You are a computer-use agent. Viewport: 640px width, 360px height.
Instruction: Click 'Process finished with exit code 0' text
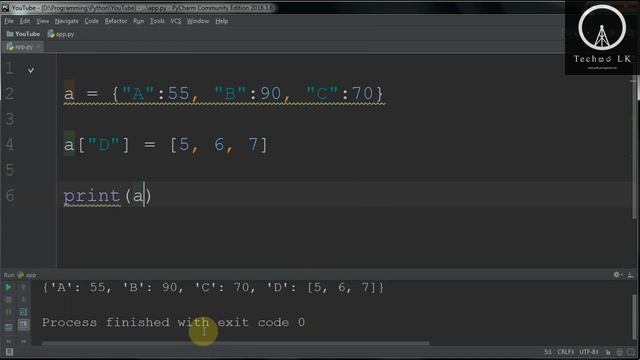pos(173,322)
